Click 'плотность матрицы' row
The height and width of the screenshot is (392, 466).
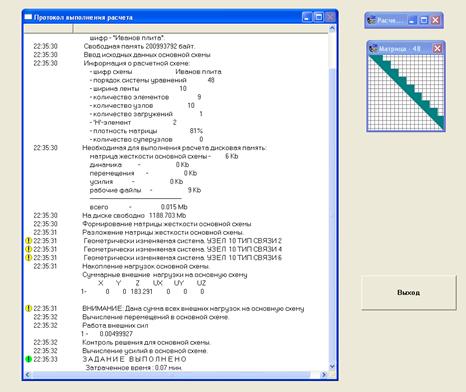point(146,131)
